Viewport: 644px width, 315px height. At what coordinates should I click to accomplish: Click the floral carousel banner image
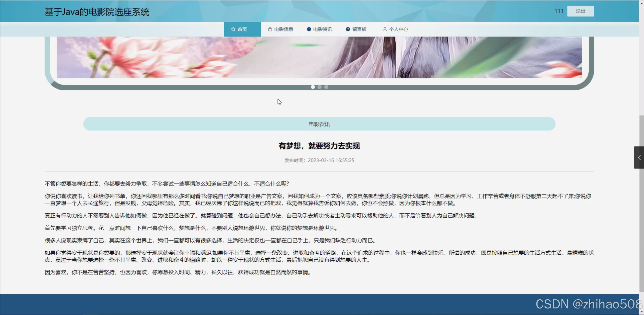(319, 57)
